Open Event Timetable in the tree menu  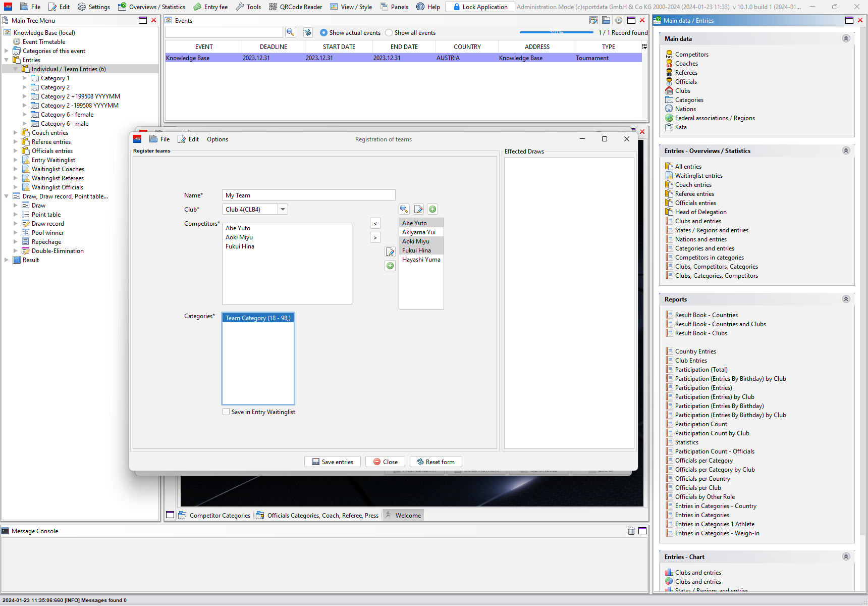[x=43, y=42]
